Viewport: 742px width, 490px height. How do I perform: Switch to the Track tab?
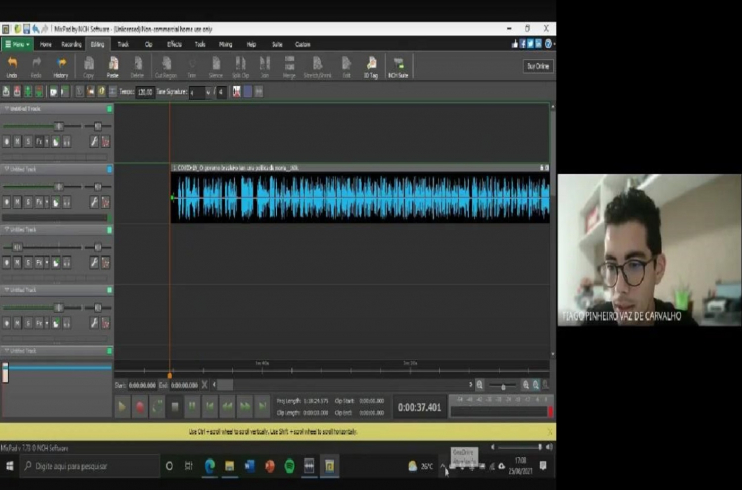click(123, 45)
